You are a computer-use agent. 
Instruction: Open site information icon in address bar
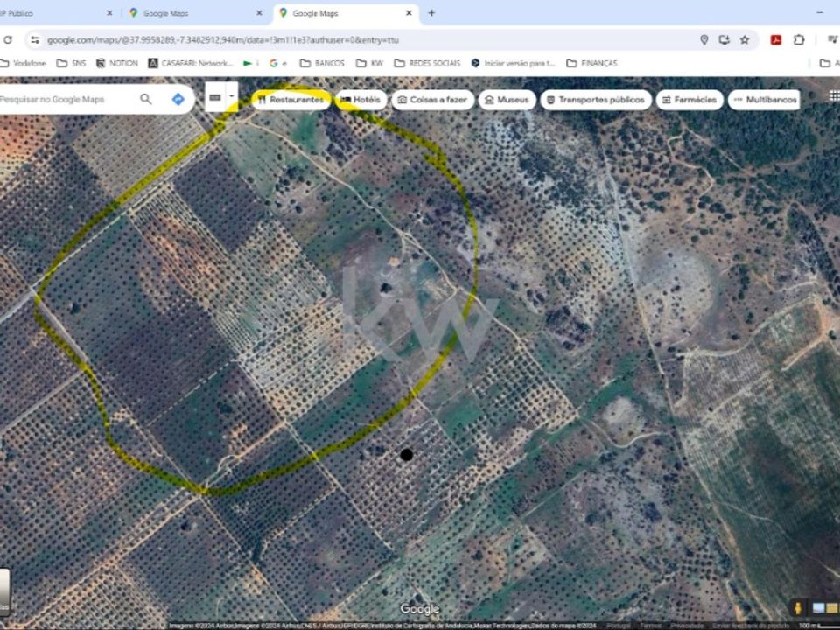coord(35,39)
